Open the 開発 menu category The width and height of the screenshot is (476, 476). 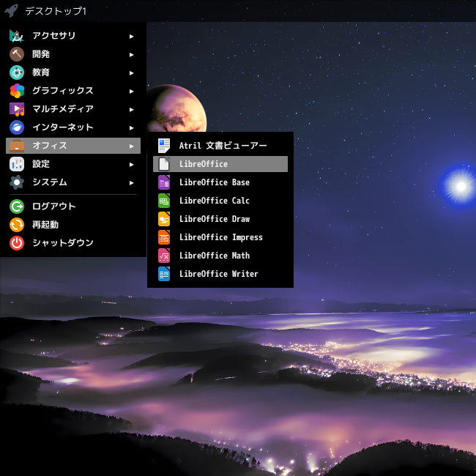coord(73,54)
